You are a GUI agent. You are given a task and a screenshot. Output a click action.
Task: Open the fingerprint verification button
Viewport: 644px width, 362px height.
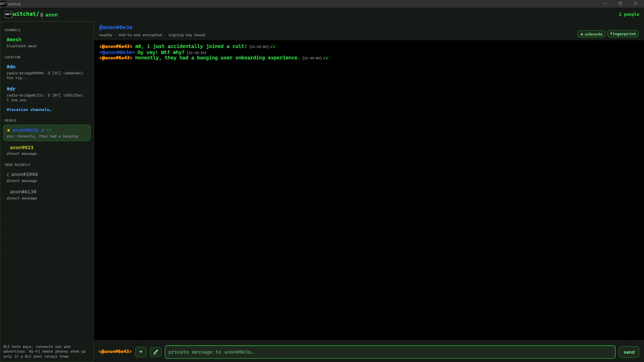click(x=623, y=34)
